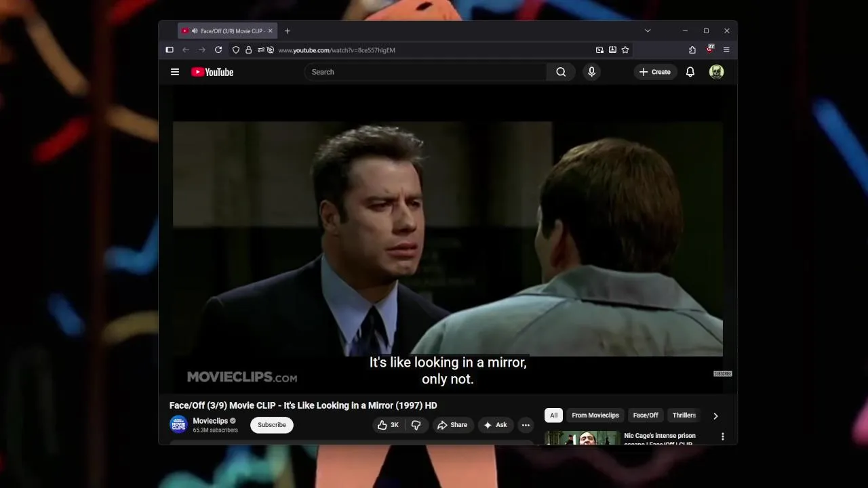Image resolution: width=868 pixels, height=488 pixels.
Task: Open the browser application menu
Action: click(x=726, y=50)
